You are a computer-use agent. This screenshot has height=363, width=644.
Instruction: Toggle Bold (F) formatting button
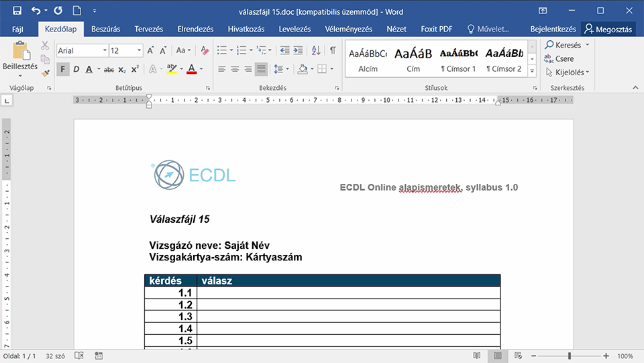pyautogui.click(x=62, y=69)
